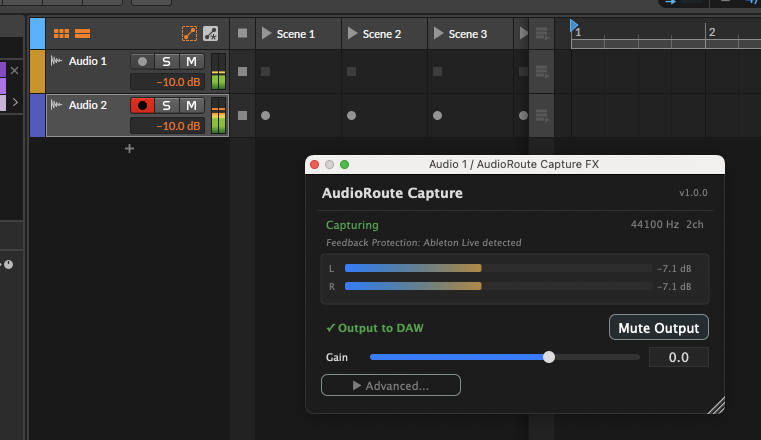761x440 pixels.
Task: Launch Scene 3
Action: pyautogui.click(x=439, y=33)
